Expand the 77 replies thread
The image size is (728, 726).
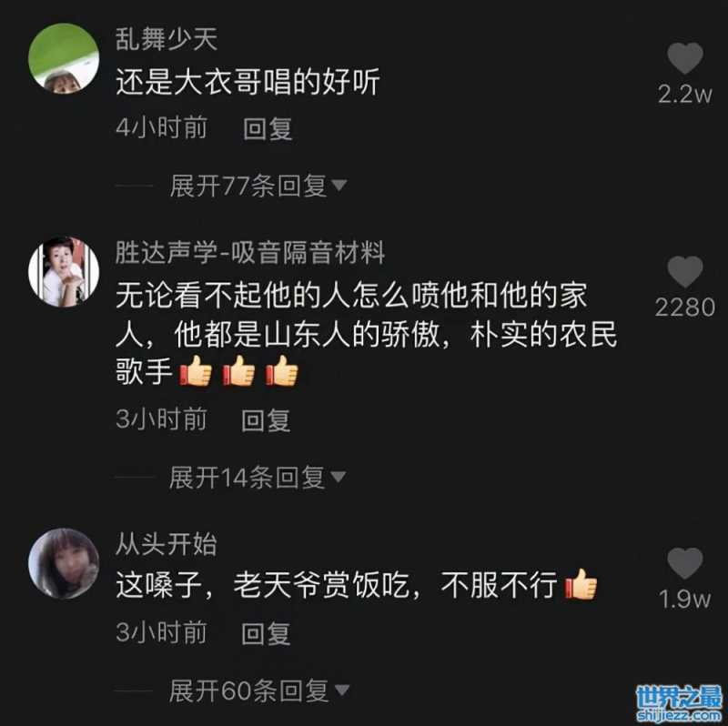(258, 186)
